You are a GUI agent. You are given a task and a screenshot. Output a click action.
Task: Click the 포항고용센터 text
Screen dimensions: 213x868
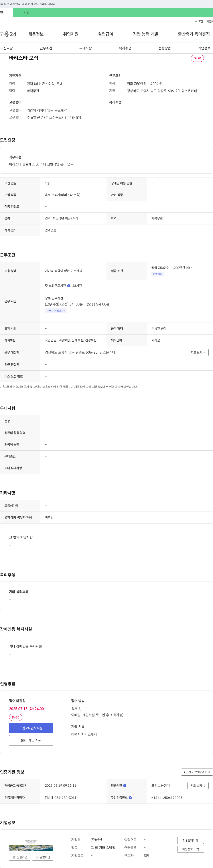coord(160,785)
